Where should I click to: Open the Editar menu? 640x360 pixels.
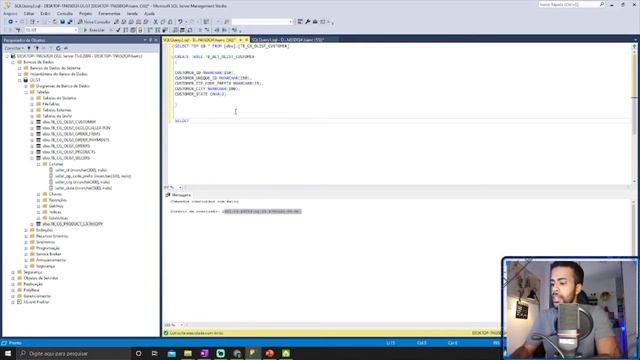coord(29,13)
